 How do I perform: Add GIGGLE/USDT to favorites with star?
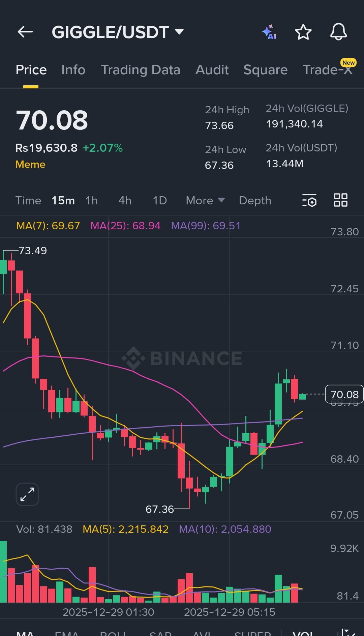point(303,32)
